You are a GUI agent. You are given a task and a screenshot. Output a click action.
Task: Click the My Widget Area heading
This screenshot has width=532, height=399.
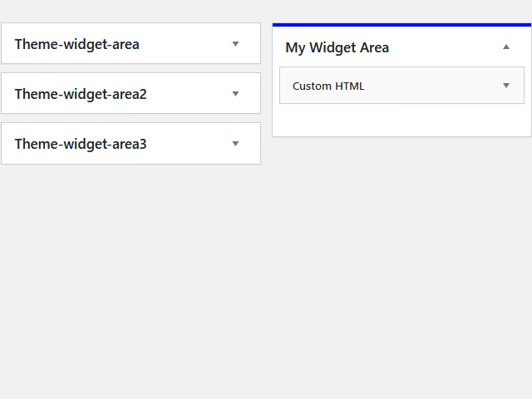pyautogui.click(x=337, y=48)
